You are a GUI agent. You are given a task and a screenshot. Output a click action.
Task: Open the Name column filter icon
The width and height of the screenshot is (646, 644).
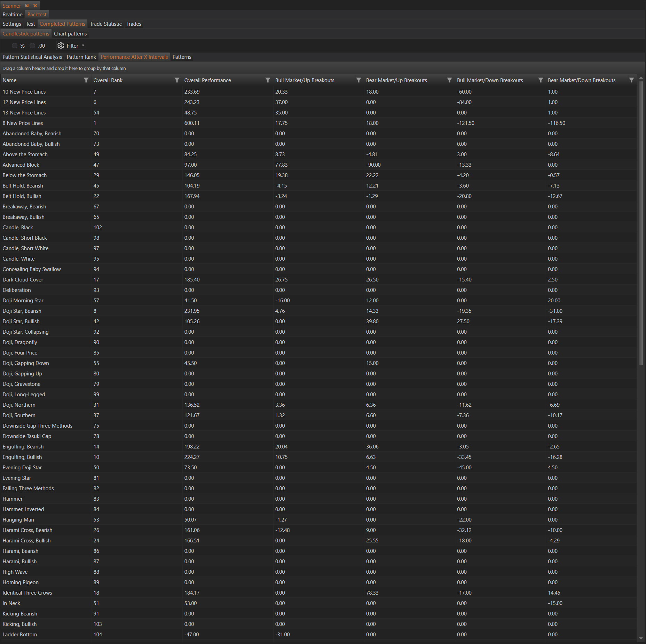pos(86,80)
